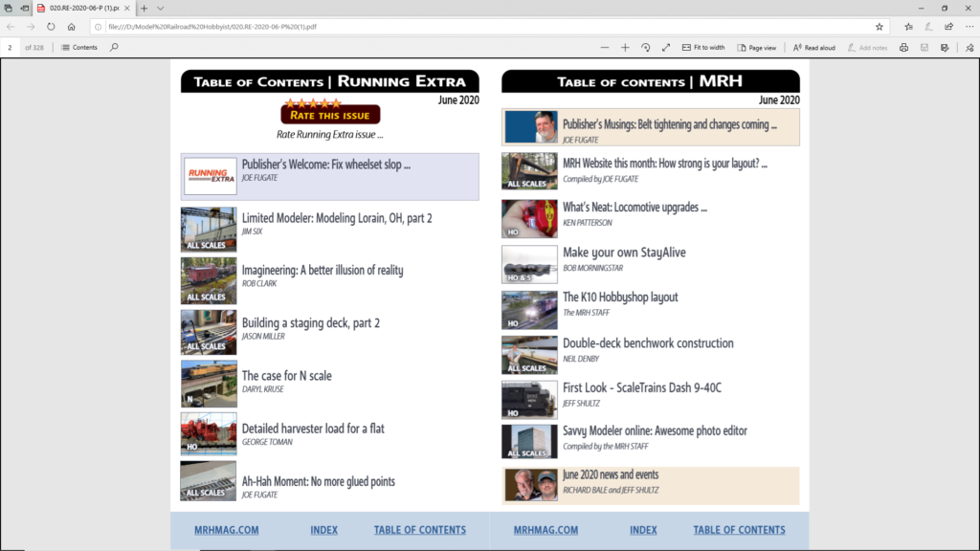Click Add notes in PDF toolbar
Image resolution: width=980 pixels, height=551 pixels.
[x=867, y=48]
